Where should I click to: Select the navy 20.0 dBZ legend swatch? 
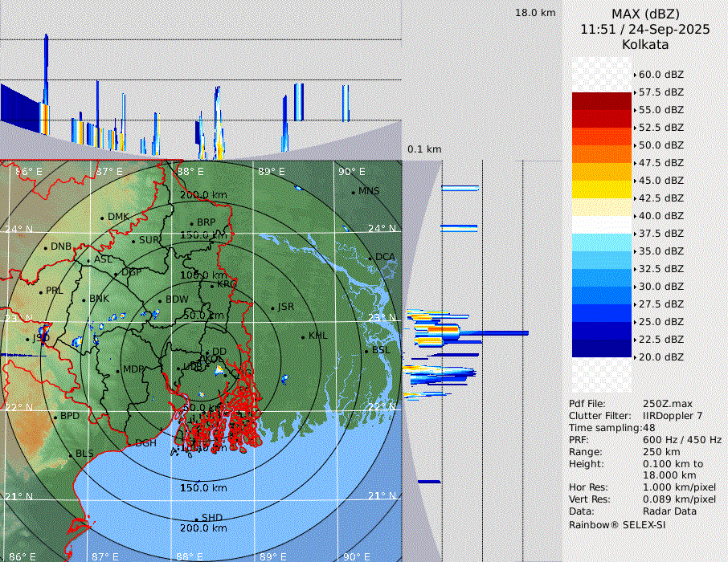601,348
